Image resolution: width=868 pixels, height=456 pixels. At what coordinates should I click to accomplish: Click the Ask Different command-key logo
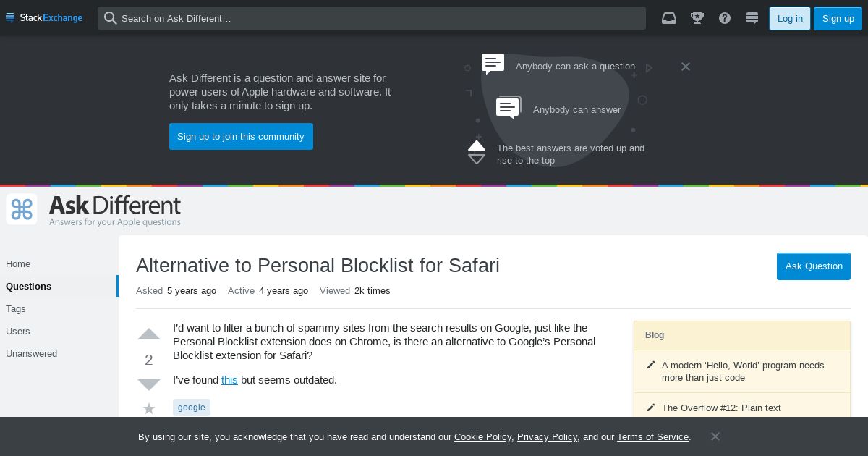(22, 209)
